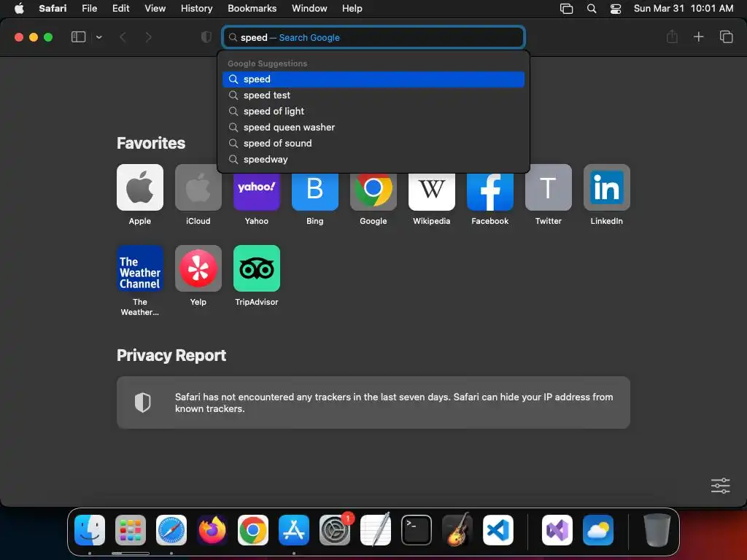Open The Weather Channel favorite

point(139,268)
